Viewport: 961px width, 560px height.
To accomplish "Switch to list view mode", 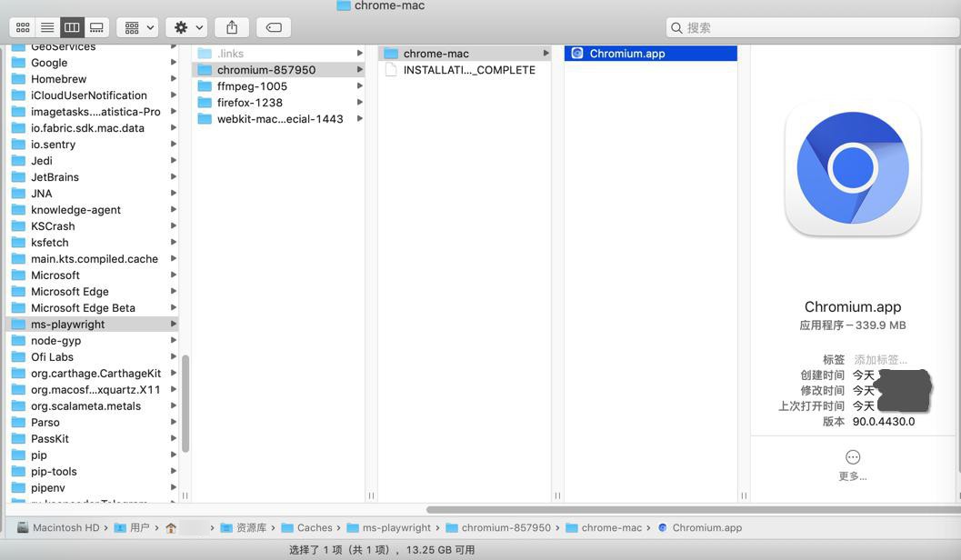I will pyautogui.click(x=47, y=27).
